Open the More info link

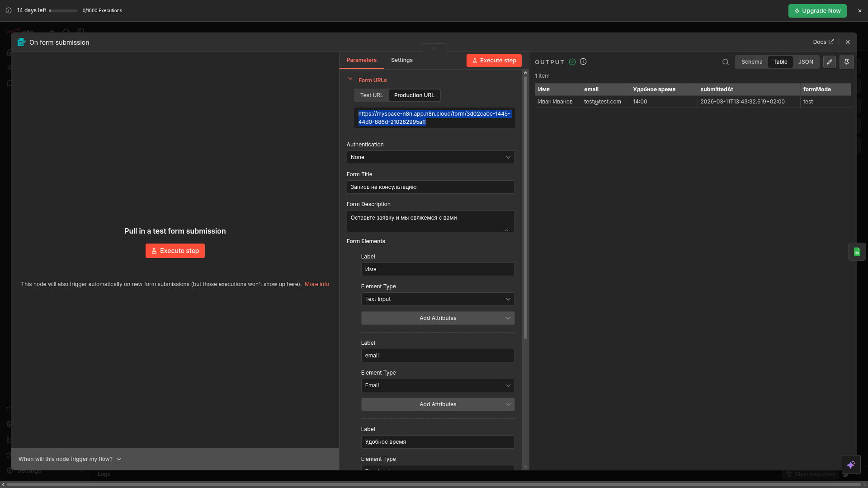click(x=316, y=284)
